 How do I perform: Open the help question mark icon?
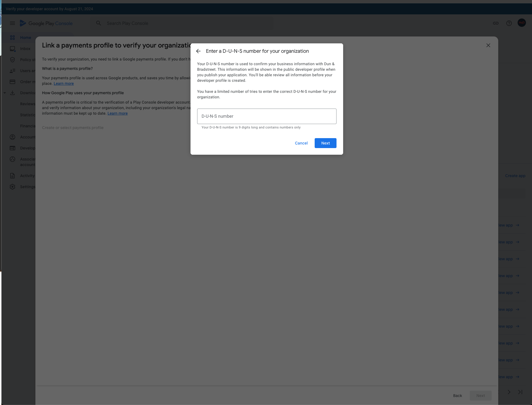click(x=509, y=23)
